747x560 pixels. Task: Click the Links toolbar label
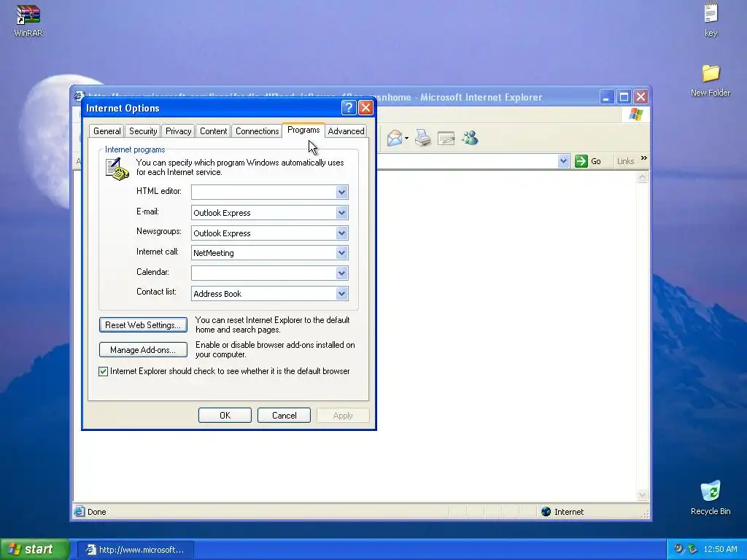click(x=625, y=161)
